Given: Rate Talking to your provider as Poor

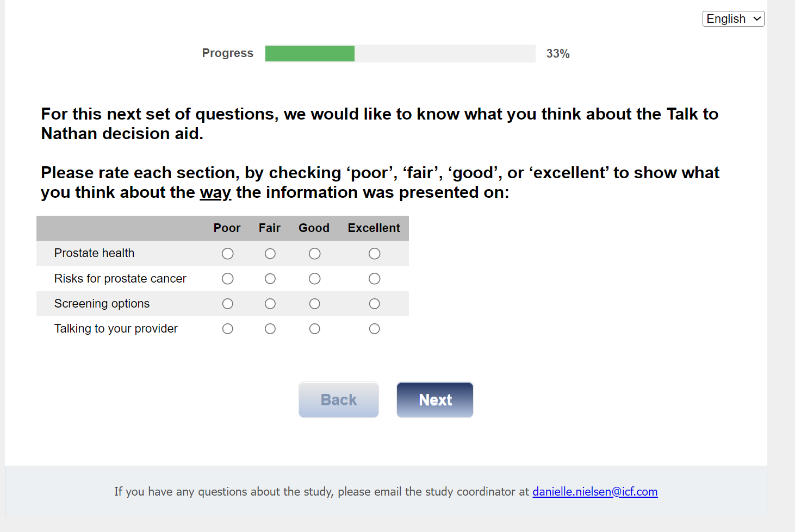Looking at the screenshot, I should (228, 329).
